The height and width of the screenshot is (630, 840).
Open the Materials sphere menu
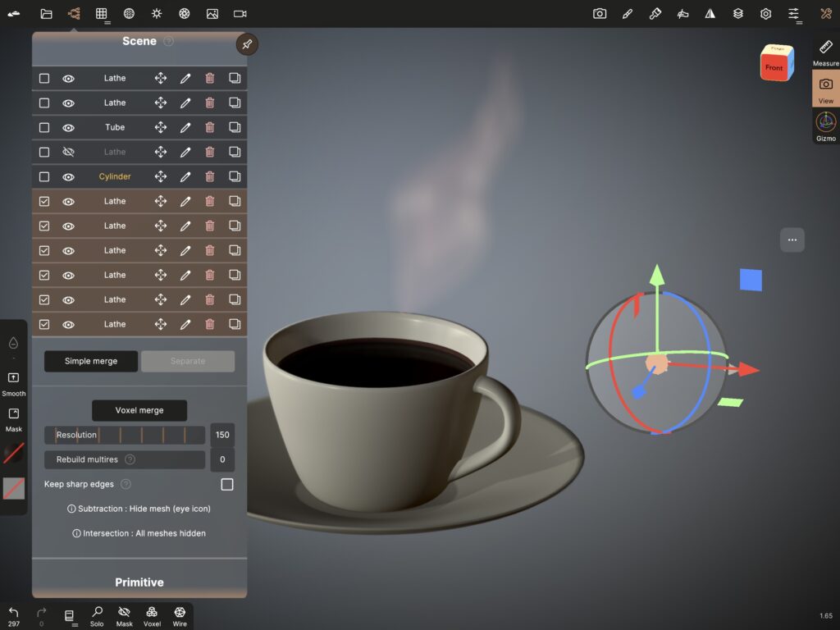(129, 14)
